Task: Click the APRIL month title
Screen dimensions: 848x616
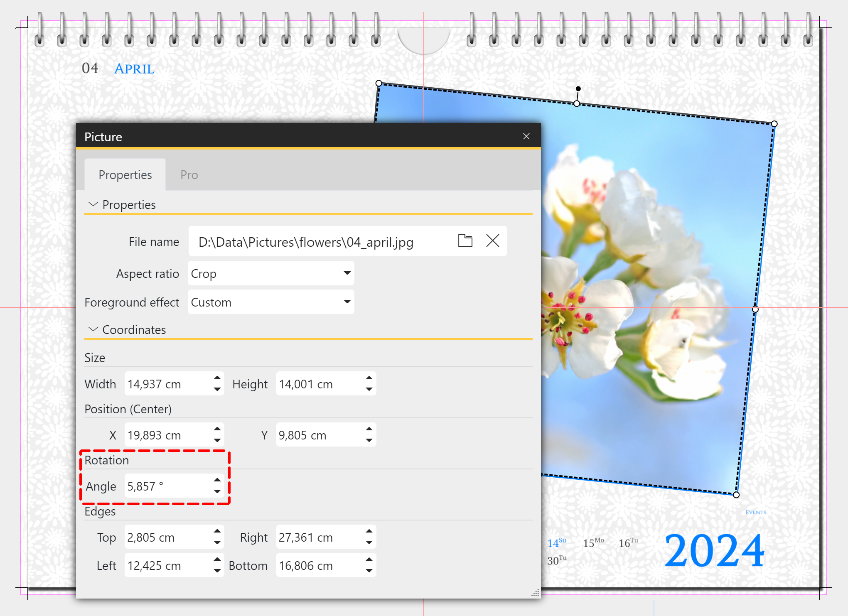Action: tap(134, 69)
